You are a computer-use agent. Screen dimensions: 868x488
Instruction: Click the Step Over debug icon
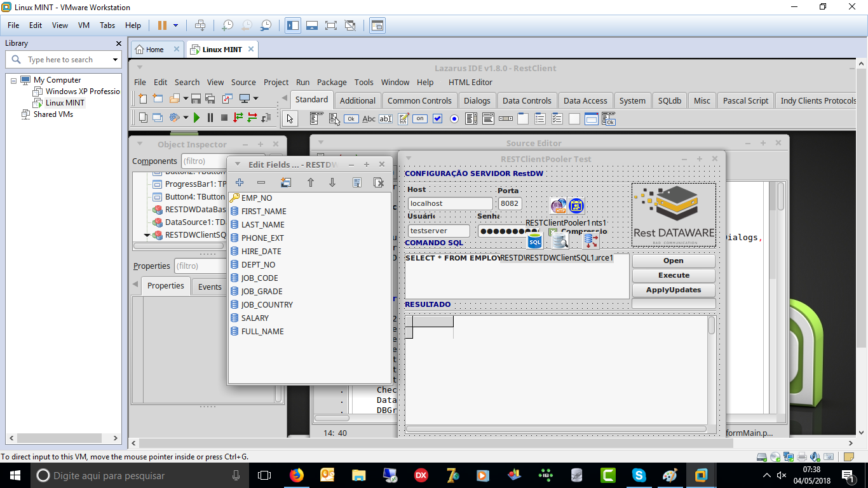252,118
